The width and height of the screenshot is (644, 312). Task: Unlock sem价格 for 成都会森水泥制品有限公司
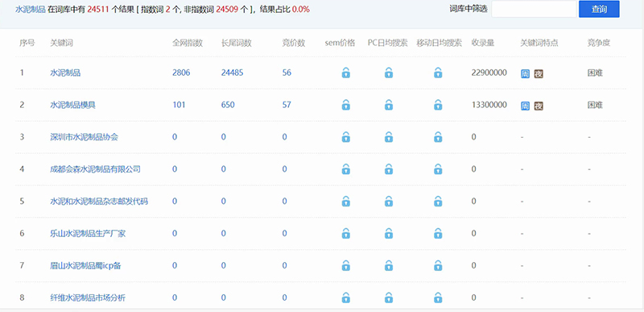click(346, 169)
